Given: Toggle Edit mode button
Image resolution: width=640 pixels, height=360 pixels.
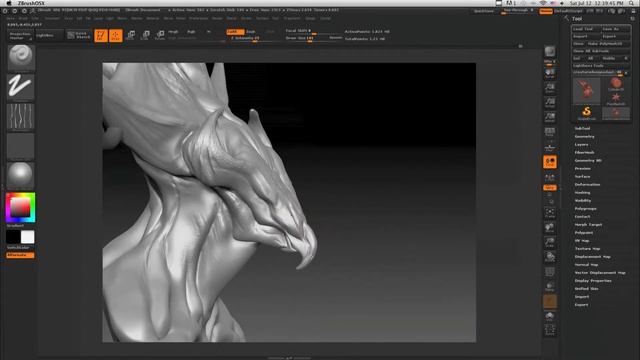Looking at the screenshot, I should pos(101,36).
